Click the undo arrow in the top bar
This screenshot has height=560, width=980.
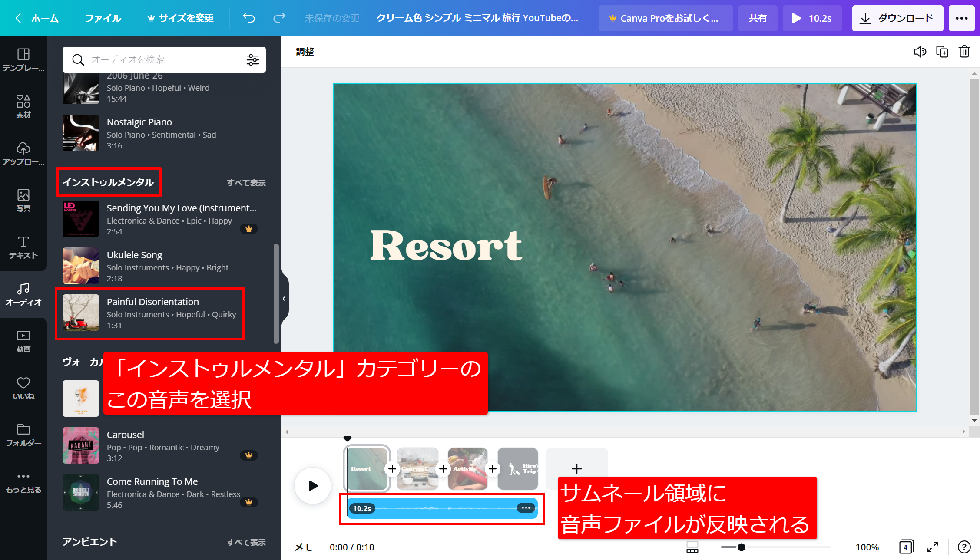[x=249, y=18]
